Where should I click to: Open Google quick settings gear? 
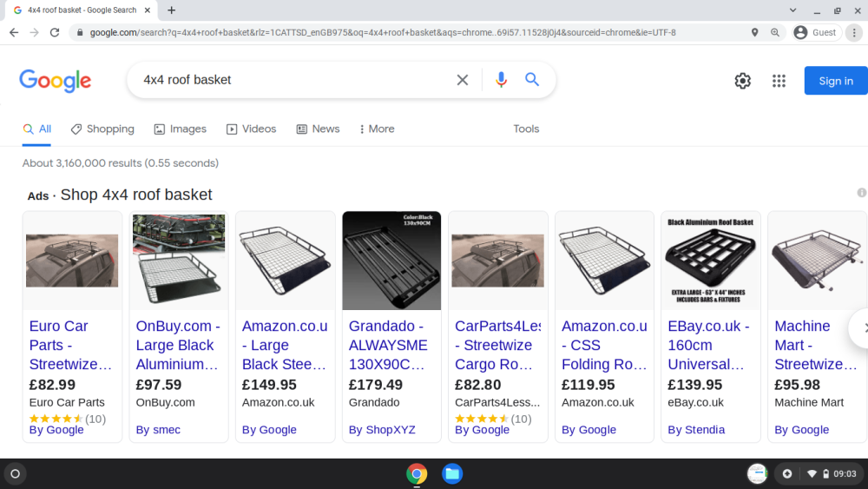click(742, 81)
